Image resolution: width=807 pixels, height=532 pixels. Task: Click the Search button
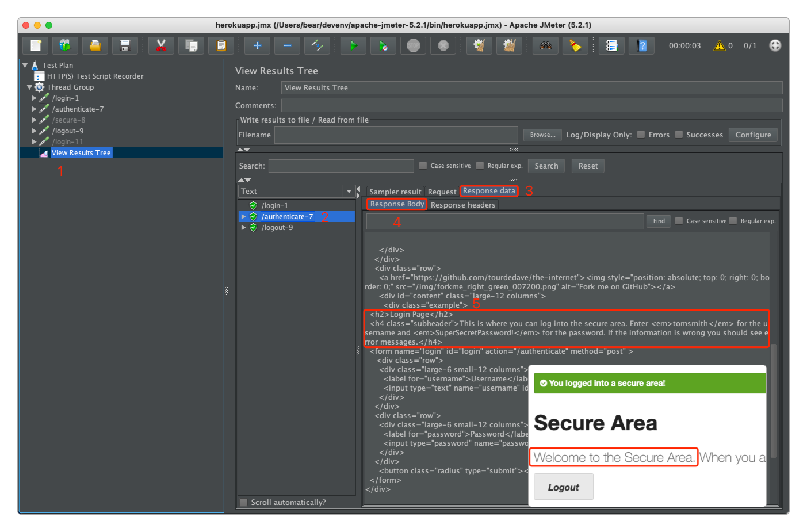click(546, 166)
